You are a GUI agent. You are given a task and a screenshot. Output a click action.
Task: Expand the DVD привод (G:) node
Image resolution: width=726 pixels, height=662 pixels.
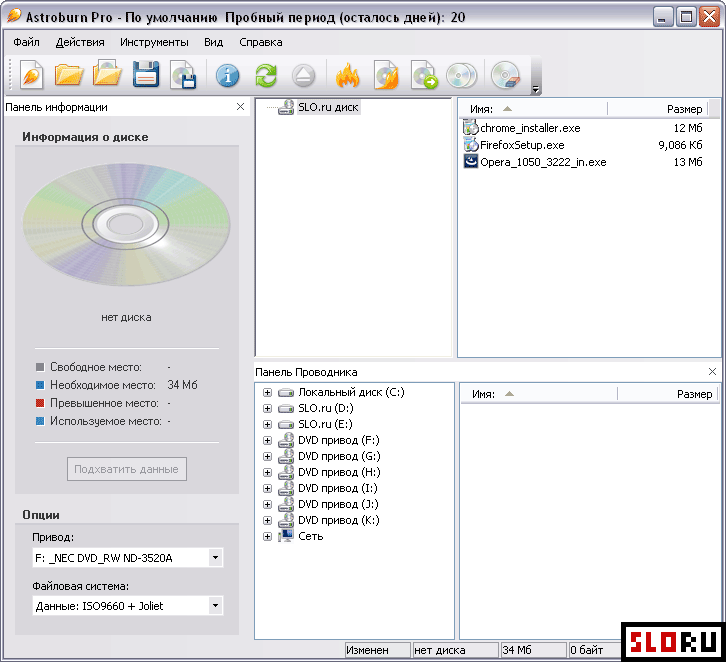pos(267,456)
